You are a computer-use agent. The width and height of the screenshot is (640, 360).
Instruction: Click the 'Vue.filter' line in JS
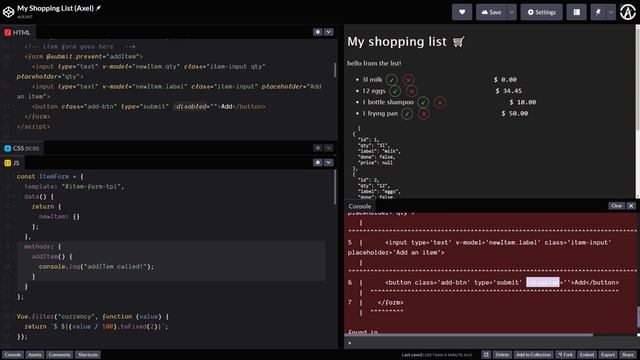coord(92,316)
